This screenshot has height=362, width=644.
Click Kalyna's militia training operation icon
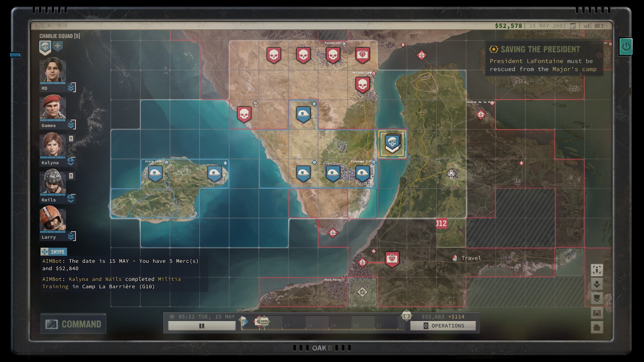tap(71, 162)
